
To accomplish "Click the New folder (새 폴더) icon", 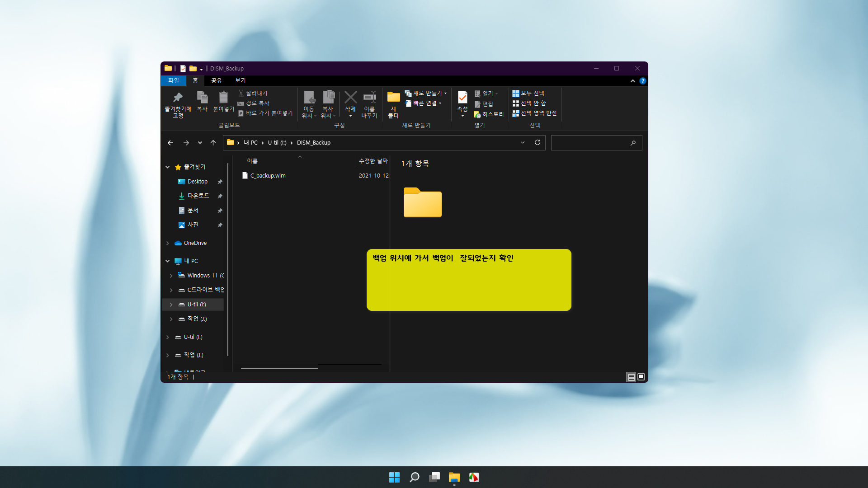I will click(x=393, y=97).
